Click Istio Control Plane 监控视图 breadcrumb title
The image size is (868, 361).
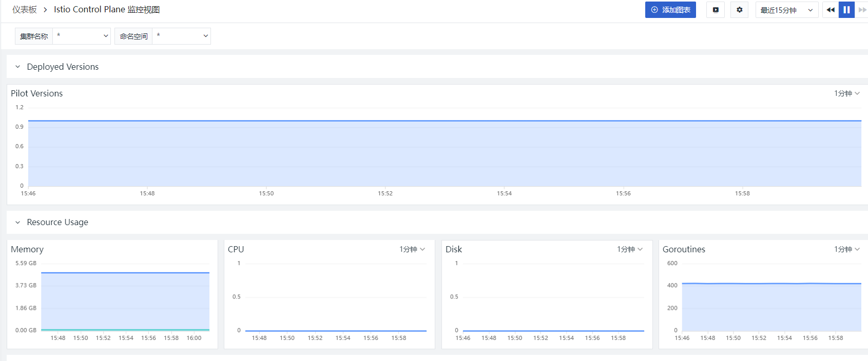(x=107, y=10)
